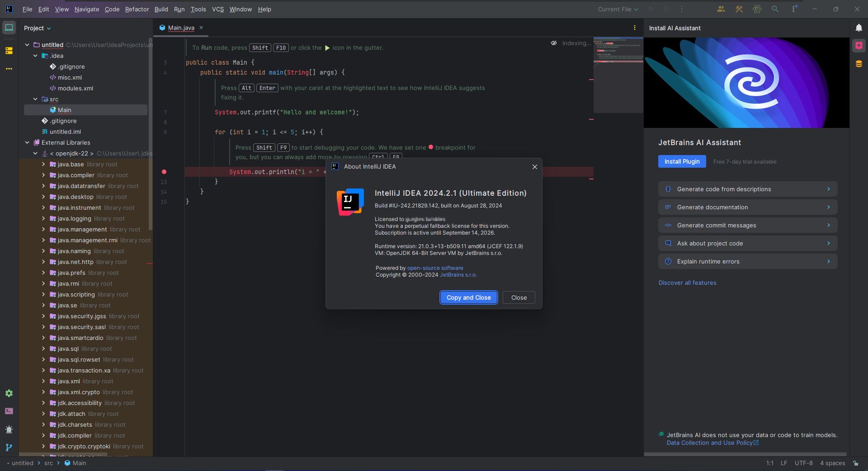Collapse the untitled project root node
868x471 pixels.
(27, 45)
